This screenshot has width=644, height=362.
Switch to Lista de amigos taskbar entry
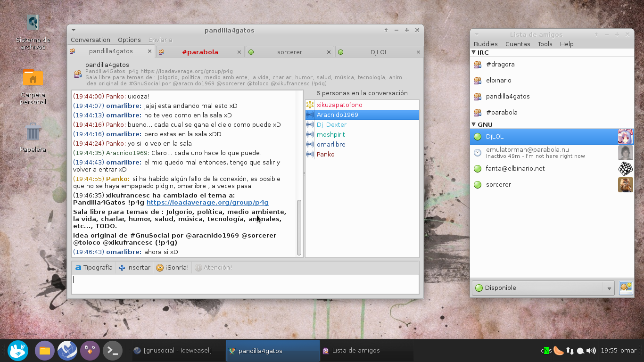367,351
